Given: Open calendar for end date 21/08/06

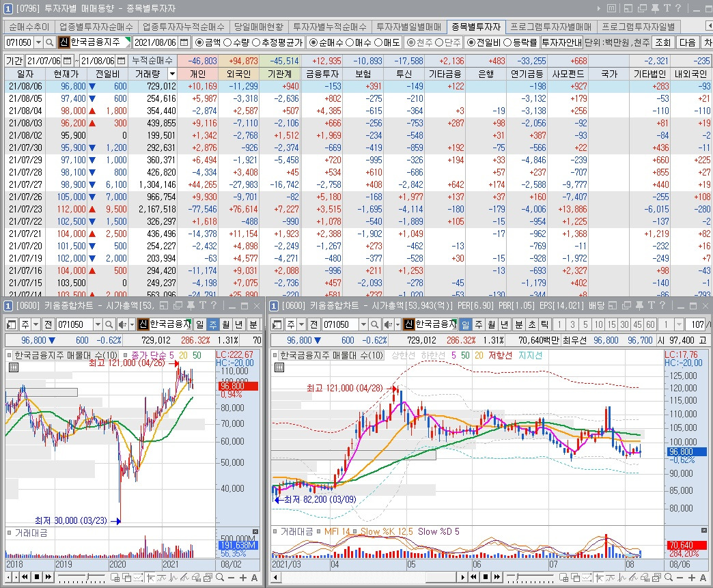Looking at the screenshot, I should click(x=121, y=61).
